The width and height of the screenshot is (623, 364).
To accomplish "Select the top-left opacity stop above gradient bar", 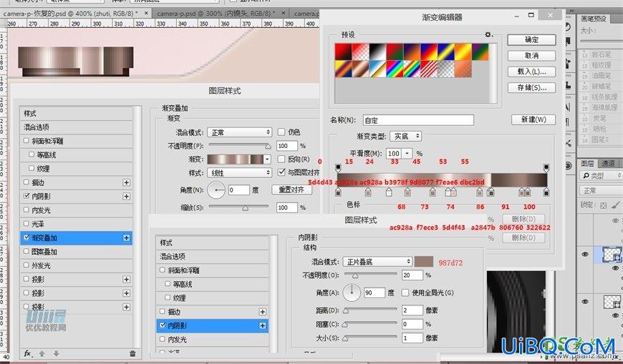I will tap(338, 167).
